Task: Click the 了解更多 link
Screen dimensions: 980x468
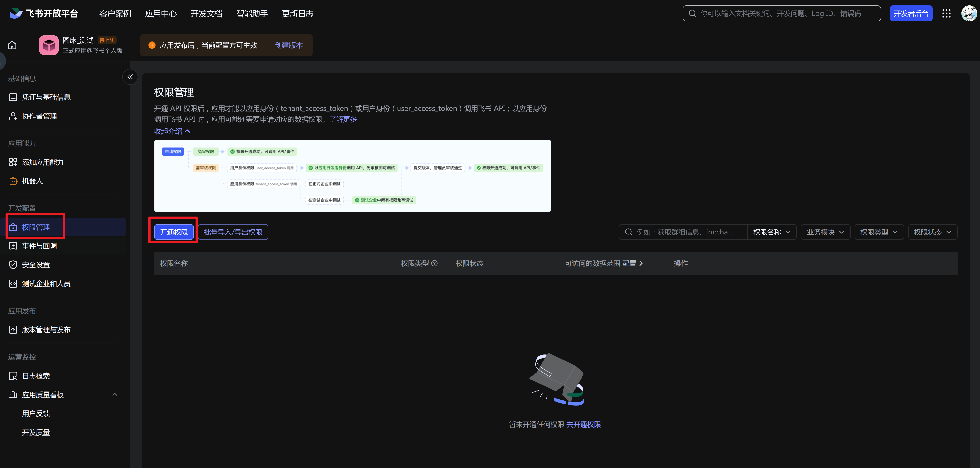Action: (x=343, y=119)
